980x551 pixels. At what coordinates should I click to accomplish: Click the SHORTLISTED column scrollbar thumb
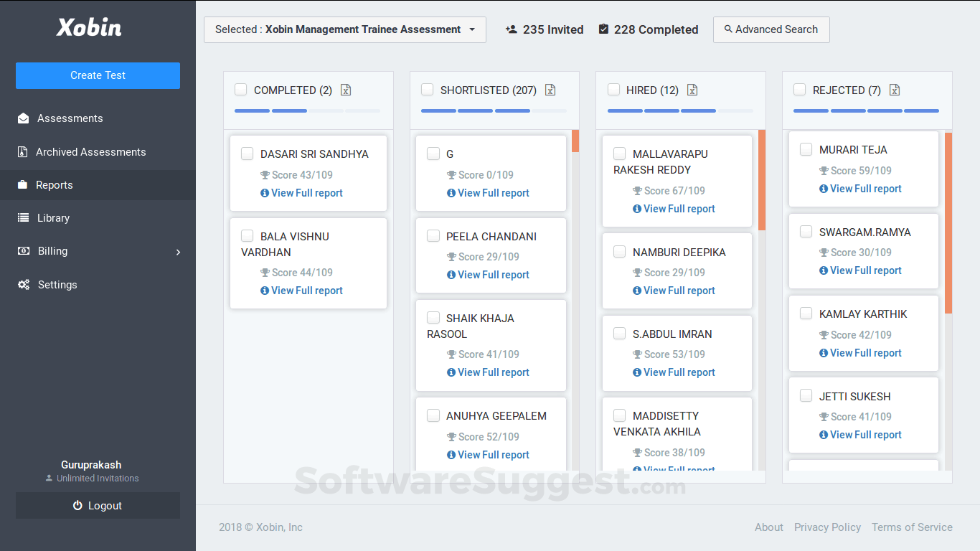coord(575,141)
